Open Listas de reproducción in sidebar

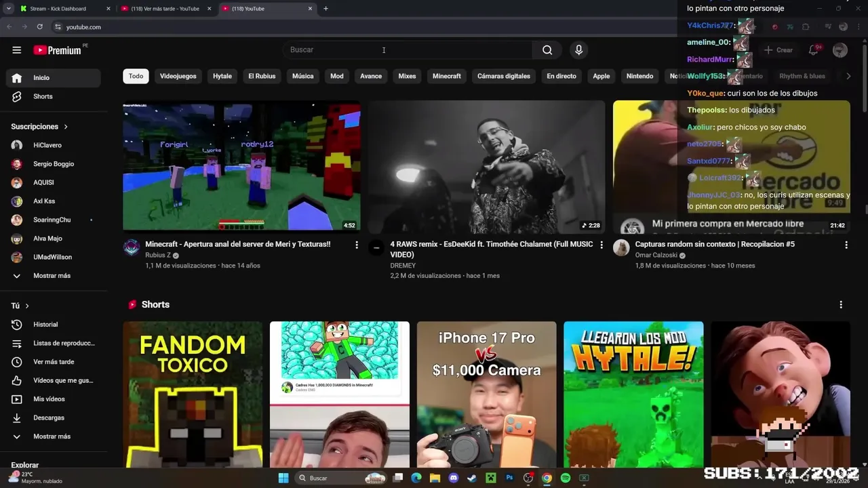click(x=54, y=343)
